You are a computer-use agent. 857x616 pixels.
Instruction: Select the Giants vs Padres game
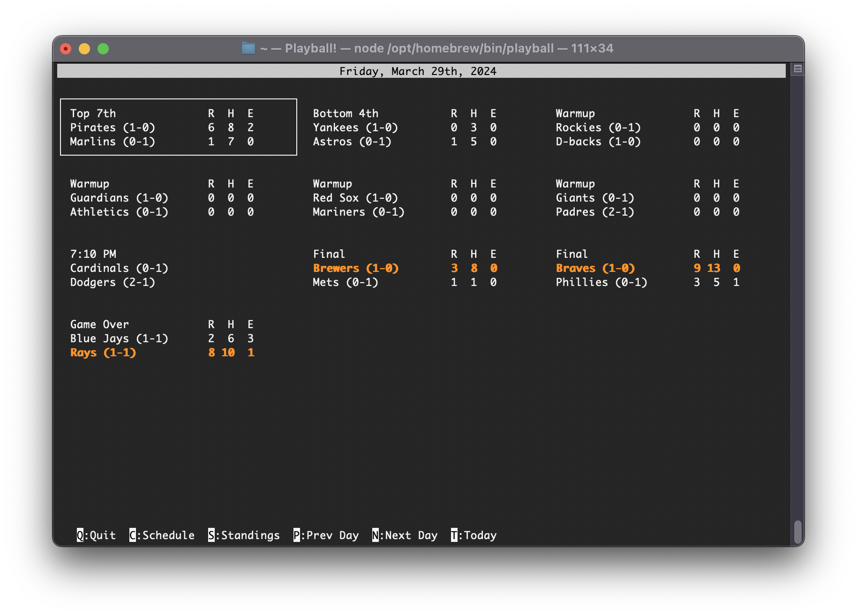(647, 198)
